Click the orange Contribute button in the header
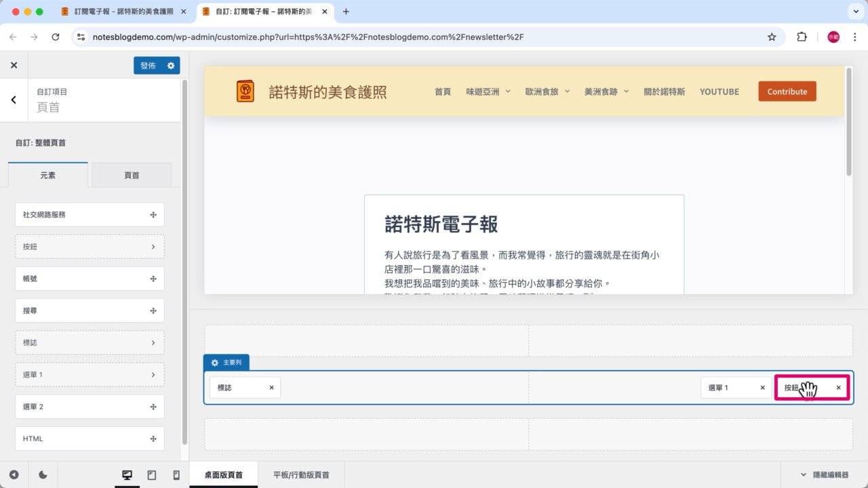This screenshot has width=868, height=488. pyautogui.click(x=787, y=91)
